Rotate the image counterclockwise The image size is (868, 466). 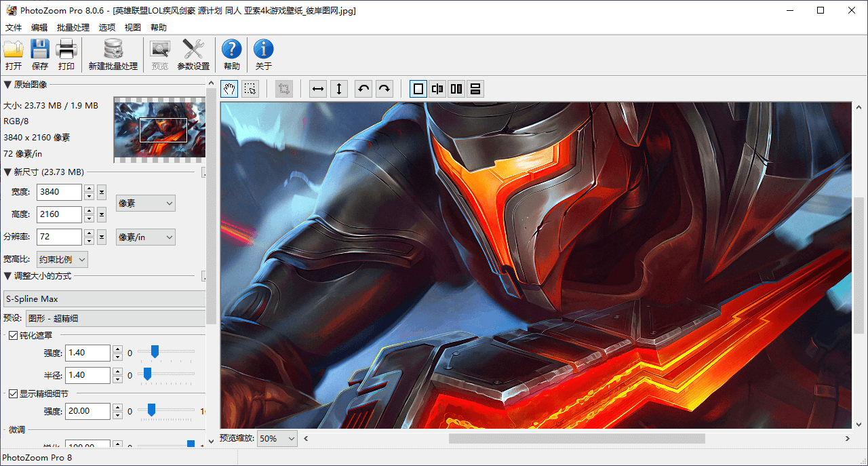click(x=363, y=89)
